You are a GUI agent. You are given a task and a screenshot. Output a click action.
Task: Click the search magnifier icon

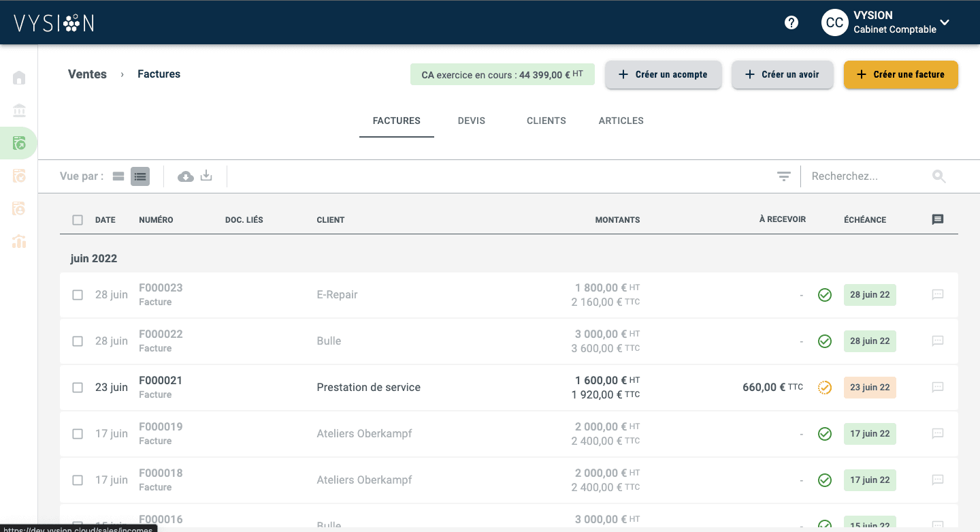point(939,176)
